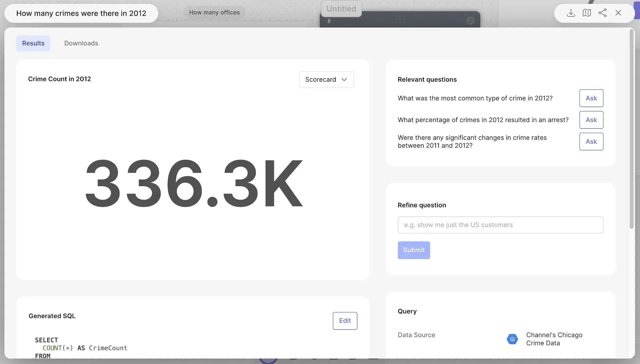Ask about crime rate changes between 2011 and 2012
This screenshot has width=640, height=364.
[x=591, y=142]
